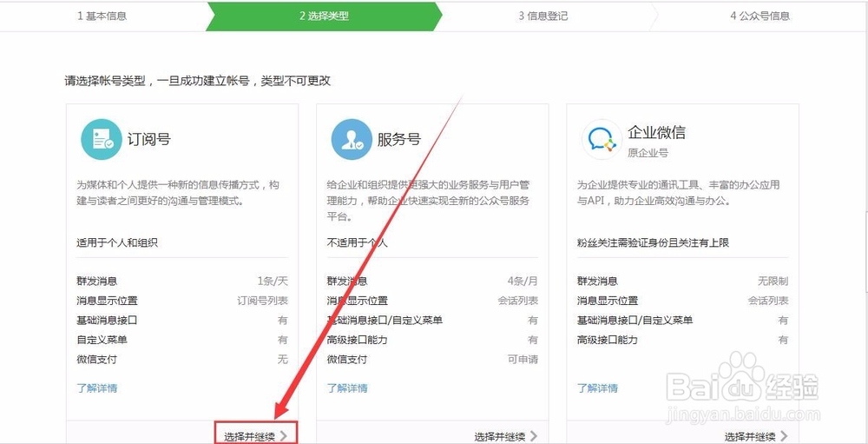The height and width of the screenshot is (444, 868).
Task: Click the 原企业号 subtitle
Action: pyautogui.click(x=648, y=152)
